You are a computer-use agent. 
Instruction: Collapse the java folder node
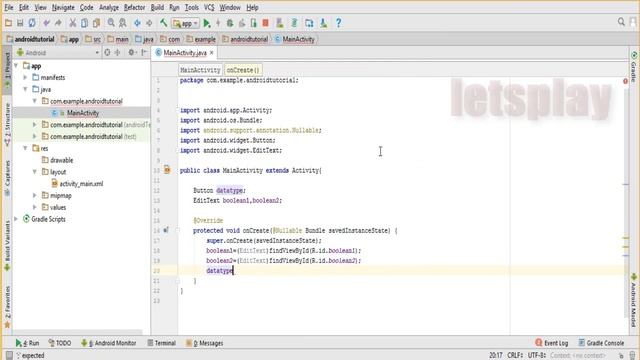(25, 89)
